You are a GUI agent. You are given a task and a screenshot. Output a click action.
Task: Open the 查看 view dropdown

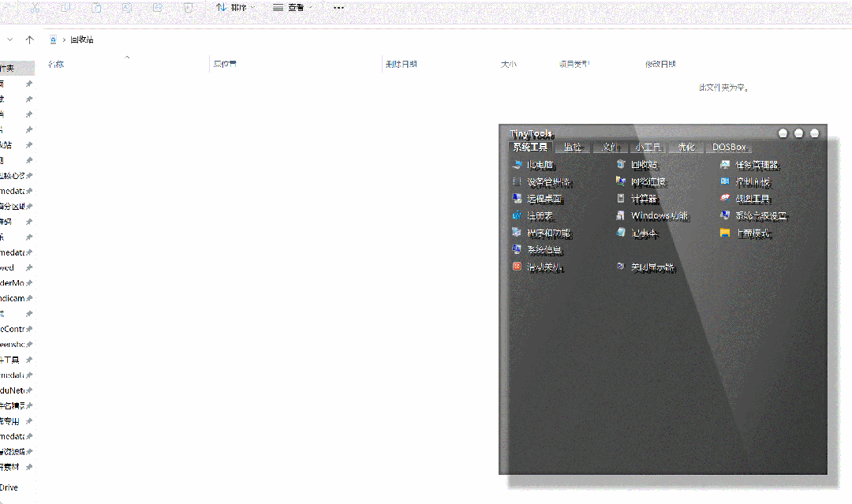[x=293, y=8]
